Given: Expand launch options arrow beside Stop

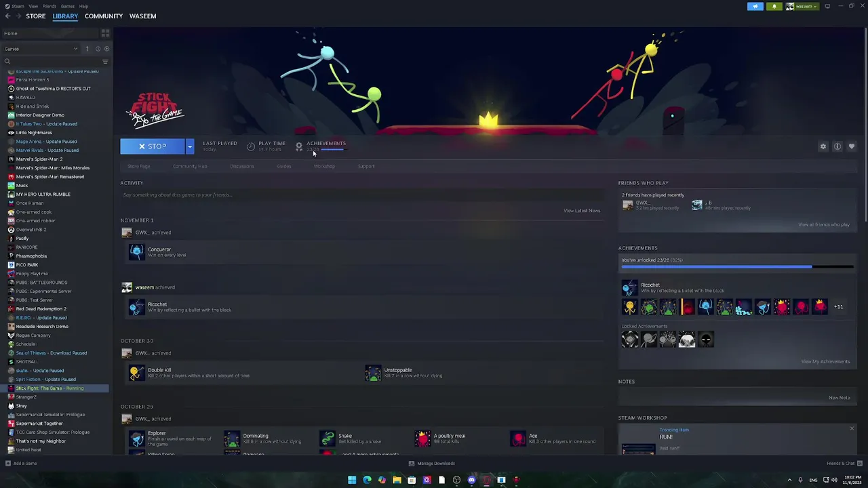Looking at the screenshot, I should pos(190,146).
